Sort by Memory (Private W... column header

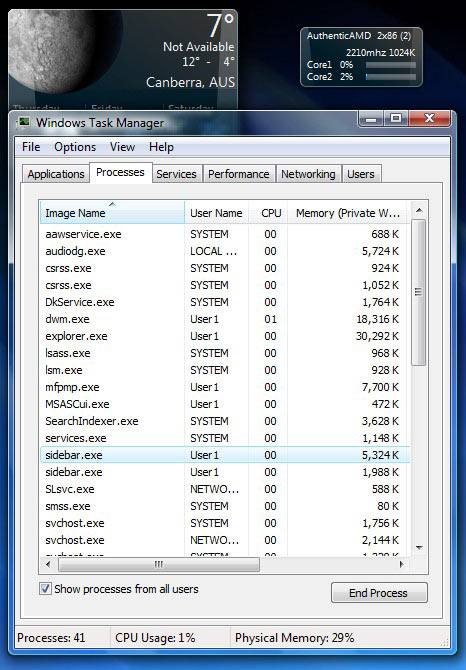[347, 212]
